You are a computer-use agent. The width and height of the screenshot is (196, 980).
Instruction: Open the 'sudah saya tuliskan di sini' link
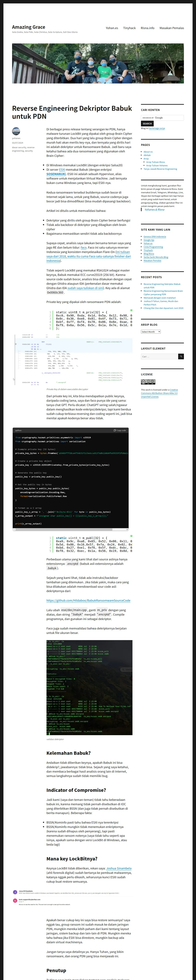(x=85, y=288)
